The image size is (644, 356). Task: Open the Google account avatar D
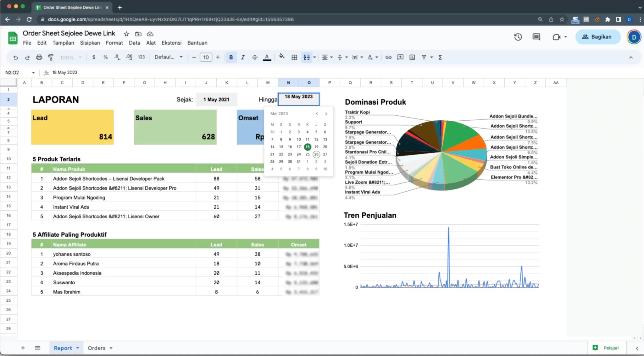pyautogui.click(x=634, y=37)
